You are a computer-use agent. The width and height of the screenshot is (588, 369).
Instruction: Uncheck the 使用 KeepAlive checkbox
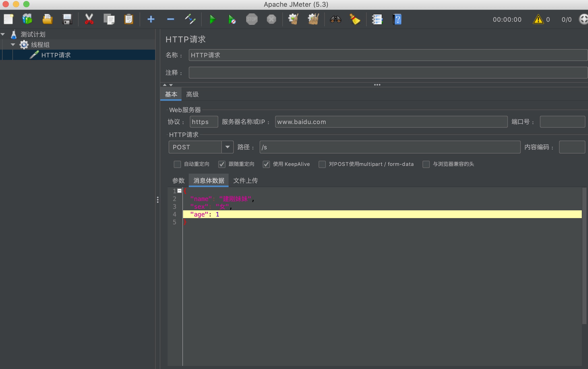266,164
